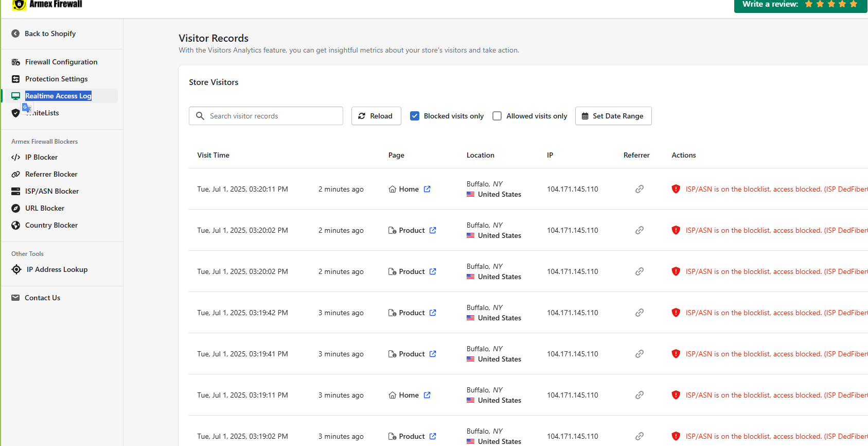The image size is (868, 446).
Task: Click the URL Blocker compass icon
Action: (x=15, y=208)
